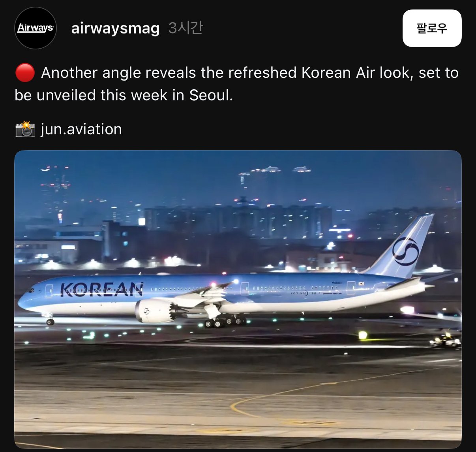Tap the aircraft cockpit windows
Viewport: 476px width, 452px height.
(31, 290)
